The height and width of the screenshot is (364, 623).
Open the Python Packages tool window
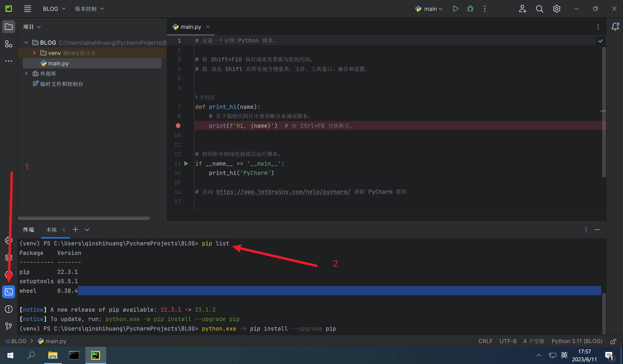pyautogui.click(x=9, y=257)
